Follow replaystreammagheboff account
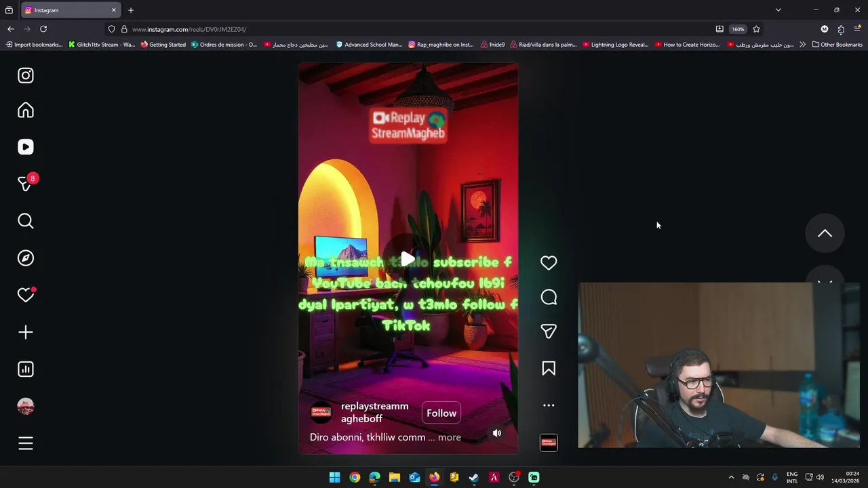 point(441,413)
